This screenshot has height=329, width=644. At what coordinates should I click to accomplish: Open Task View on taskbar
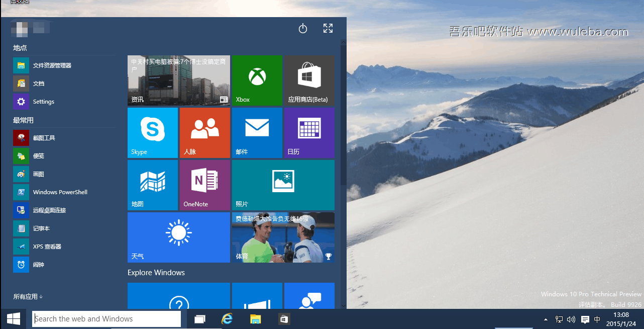pyautogui.click(x=200, y=319)
